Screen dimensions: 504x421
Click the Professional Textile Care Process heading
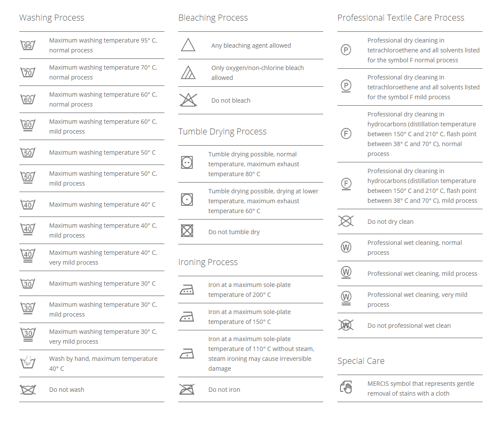tap(401, 18)
